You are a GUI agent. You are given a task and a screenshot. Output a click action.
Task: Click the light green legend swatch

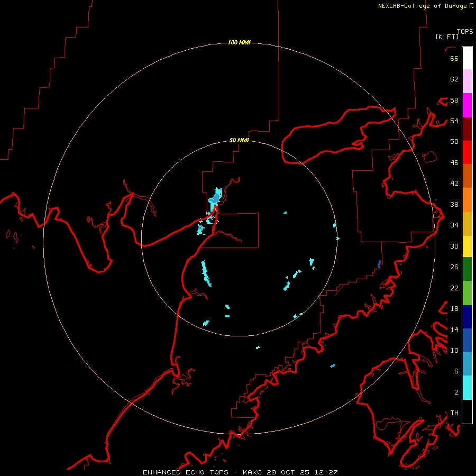click(467, 293)
